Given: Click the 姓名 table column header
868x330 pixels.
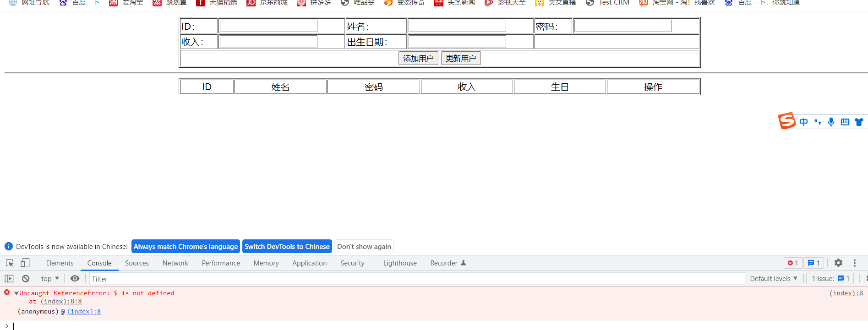Looking at the screenshot, I should pos(280,87).
